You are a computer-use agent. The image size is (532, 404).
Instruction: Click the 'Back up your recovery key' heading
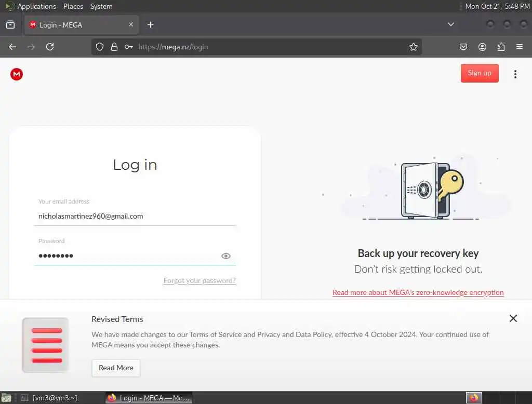click(x=418, y=253)
